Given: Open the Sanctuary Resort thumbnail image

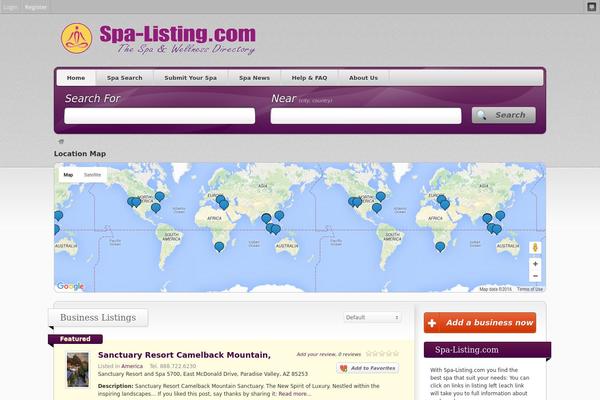Looking at the screenshot, I should click(x=78, y=370).
